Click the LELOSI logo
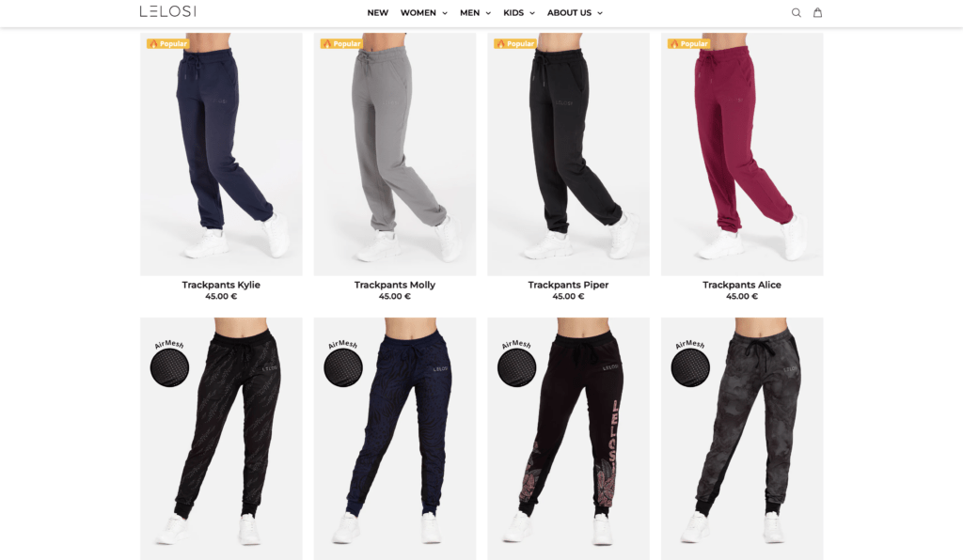The width and height of the screenshot is (963, 560). 167,11
